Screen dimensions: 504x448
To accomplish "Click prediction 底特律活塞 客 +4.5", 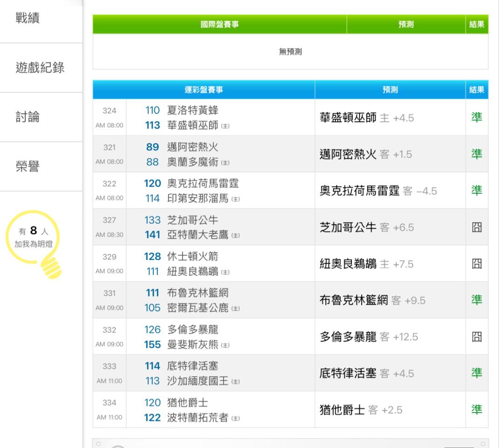I will click(x=367, y=373).
